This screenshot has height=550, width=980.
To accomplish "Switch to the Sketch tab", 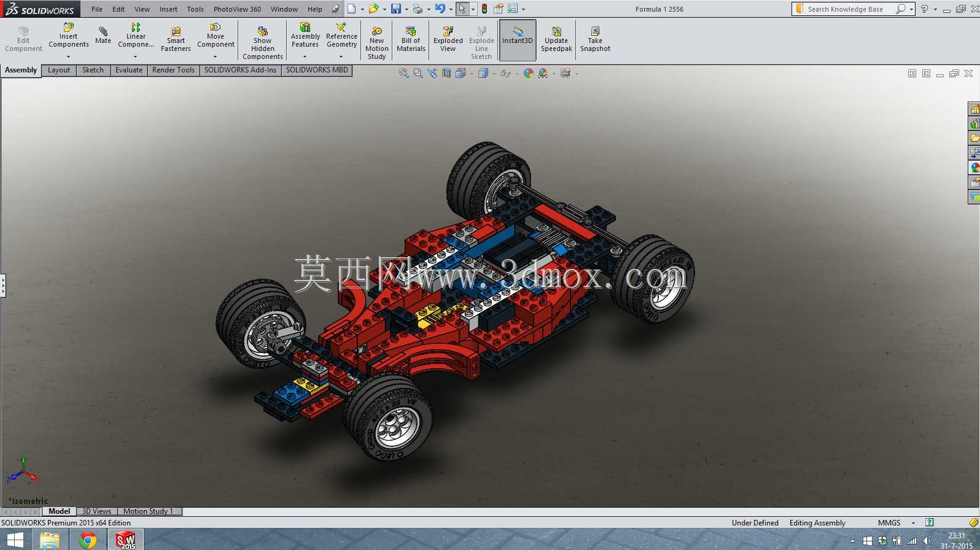I will point(93,70).
